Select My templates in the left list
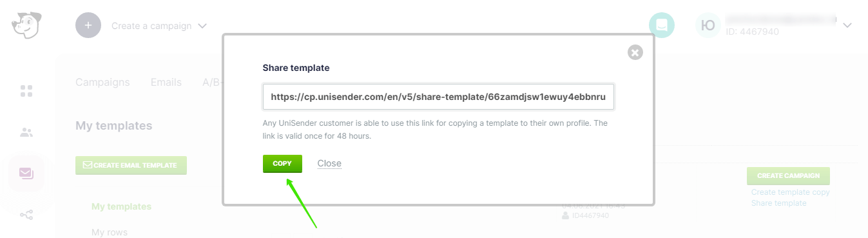Image resolution: width=868 pixels, height=238 pixels. (x=121, y=206)
